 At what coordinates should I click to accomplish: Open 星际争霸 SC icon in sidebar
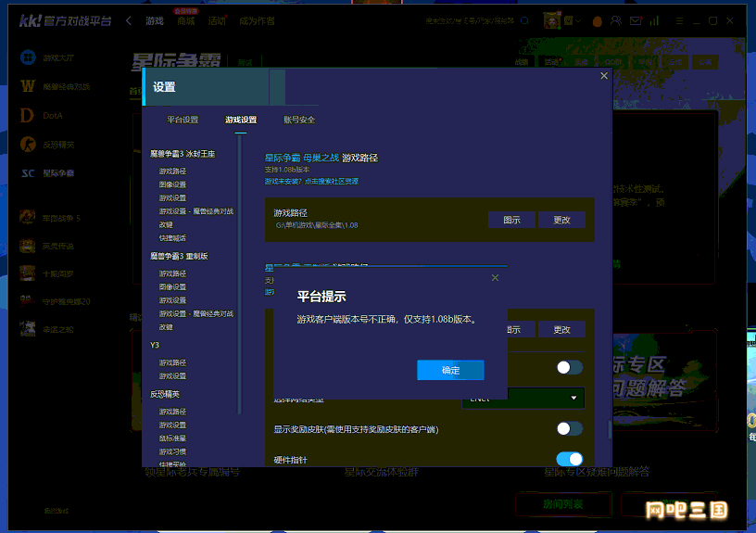click(28, 173)
